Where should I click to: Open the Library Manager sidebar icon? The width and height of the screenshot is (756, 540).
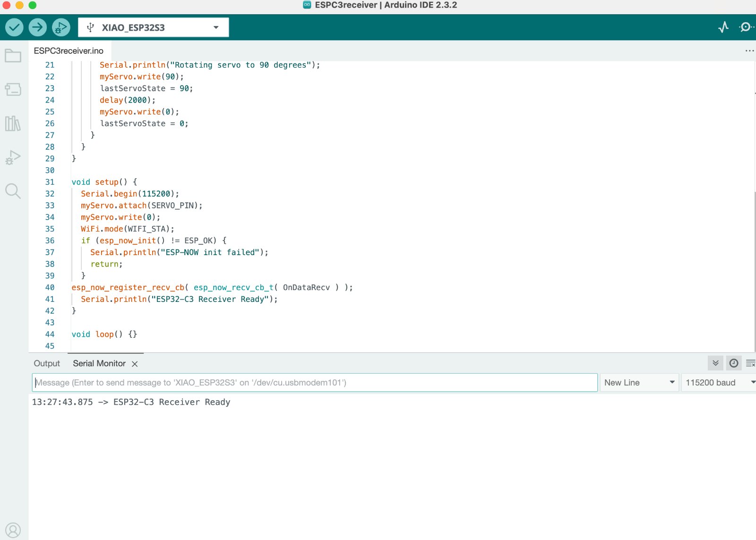(x=13, y=123)
